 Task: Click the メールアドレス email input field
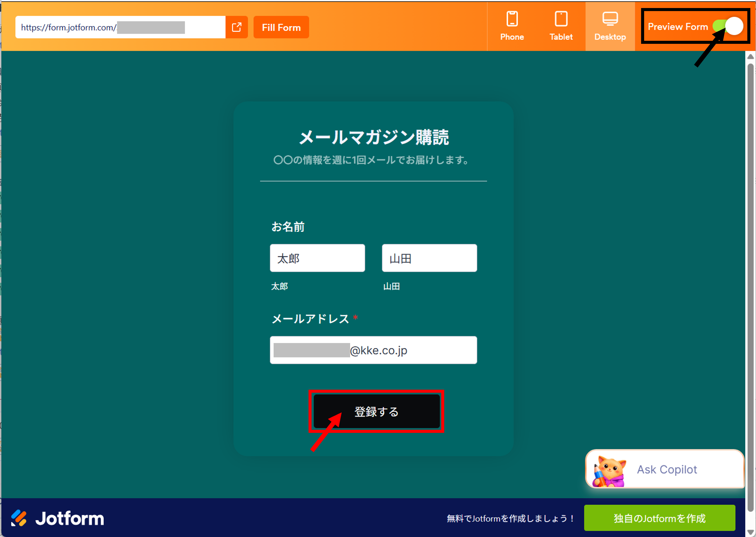[x=373, y=350]
